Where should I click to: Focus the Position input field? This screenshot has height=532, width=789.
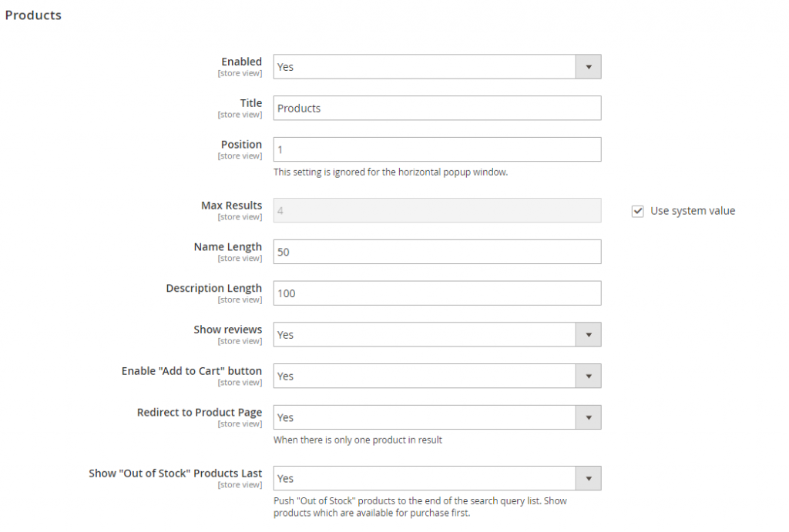pyautogui.click(x=437, y=149)
